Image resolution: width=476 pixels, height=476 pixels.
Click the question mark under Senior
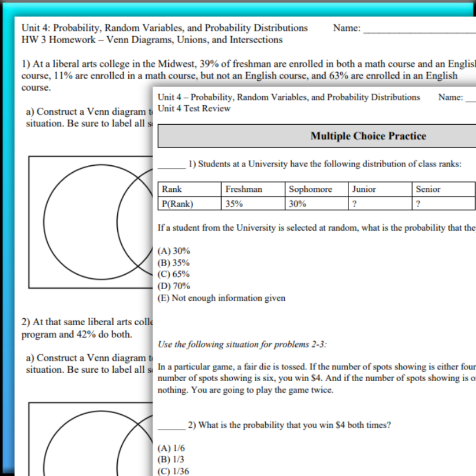coord(418,204)
